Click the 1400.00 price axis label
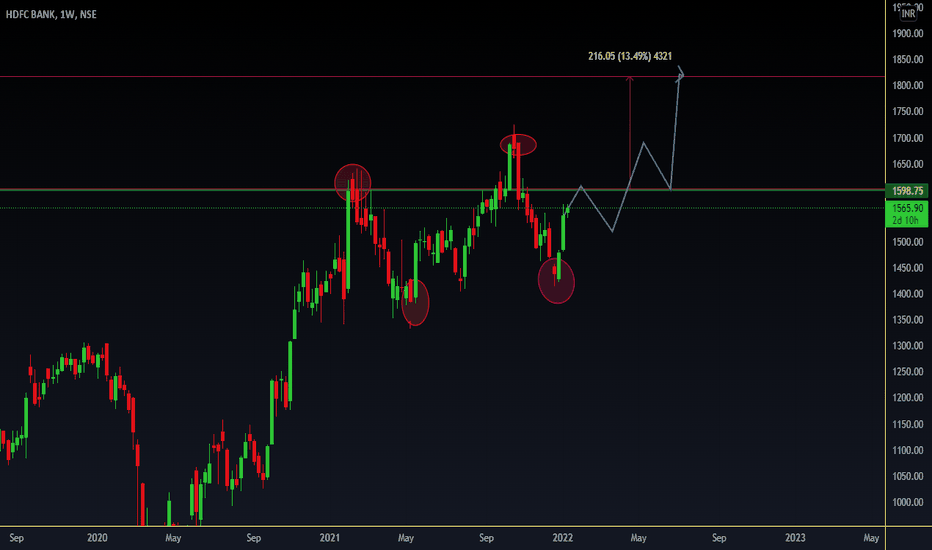This screenshot has width=932, height=550. pyautogui.click(x=908, y=294)
